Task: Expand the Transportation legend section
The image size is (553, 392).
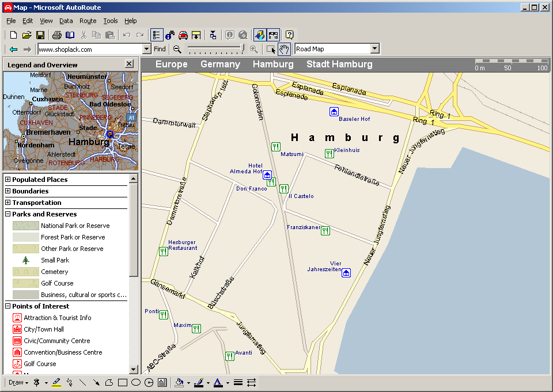Action: coord(7,203)
